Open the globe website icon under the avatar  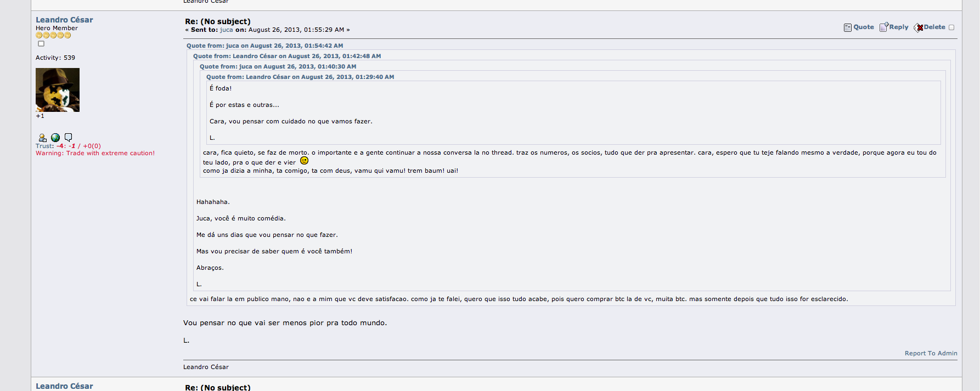pyautogui.click(x=55, y=138)
